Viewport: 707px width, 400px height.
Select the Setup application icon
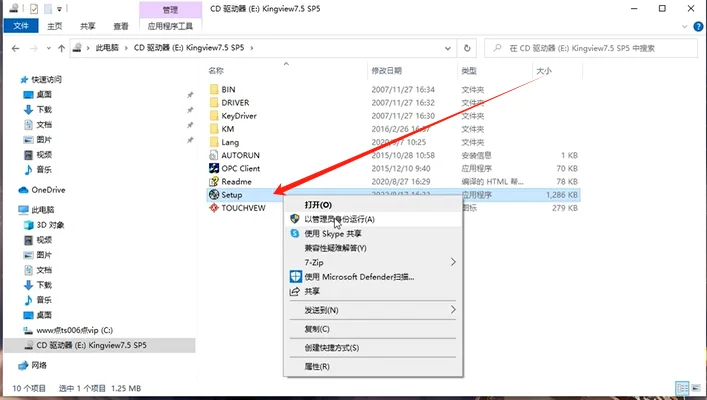(x=214, y=195)
